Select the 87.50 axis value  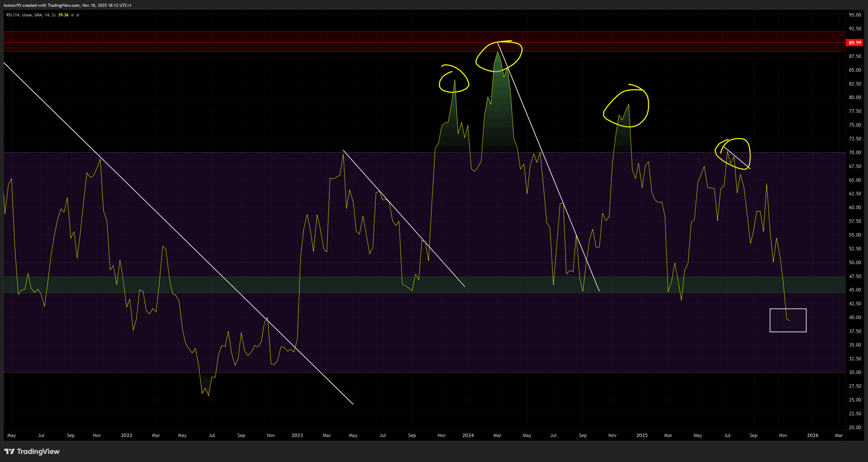point(855,56)
